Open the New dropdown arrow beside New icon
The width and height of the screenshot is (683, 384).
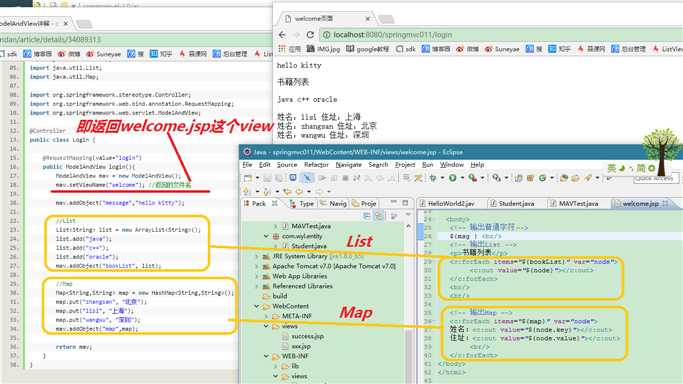point(257,178)
